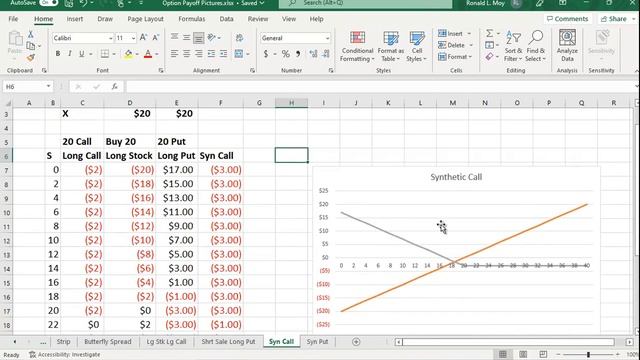The width and height of the screenshot is (640, 360).
Task: Click the Search box in title bar
Action: coord(365,3)
